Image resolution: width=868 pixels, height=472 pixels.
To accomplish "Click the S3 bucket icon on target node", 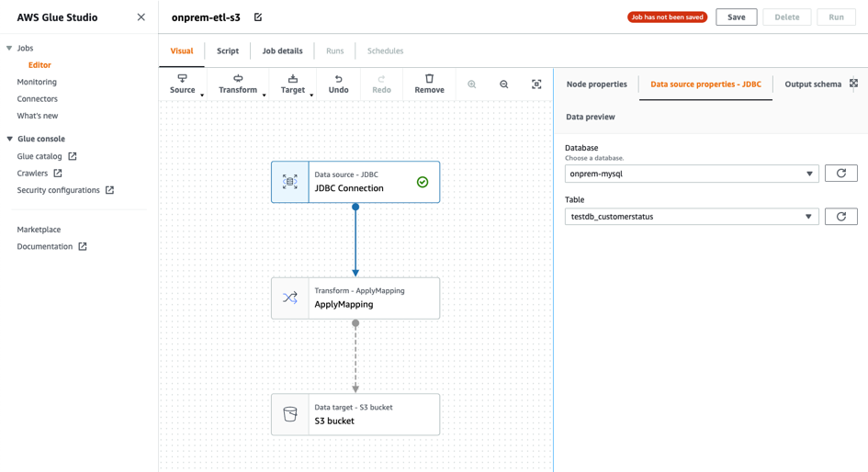I will coord(290,414).
